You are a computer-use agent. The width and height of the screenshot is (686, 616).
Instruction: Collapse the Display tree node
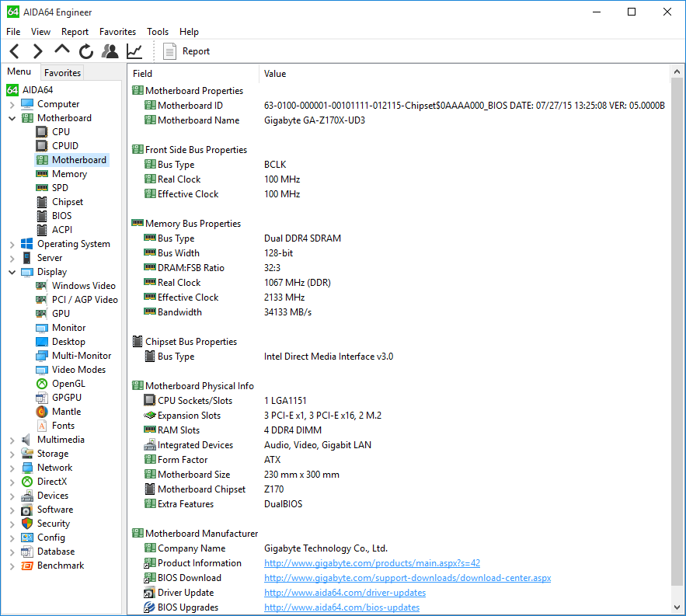coord(12,273)
